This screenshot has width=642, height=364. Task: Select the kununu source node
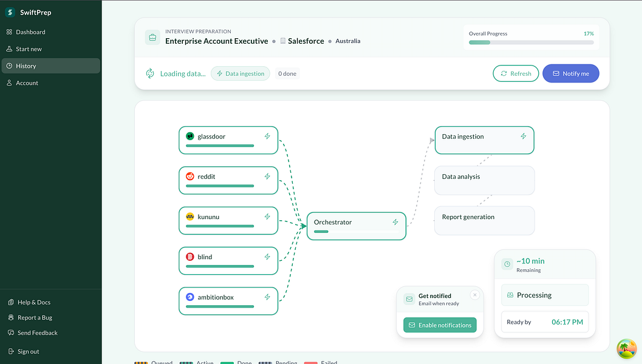228,221
